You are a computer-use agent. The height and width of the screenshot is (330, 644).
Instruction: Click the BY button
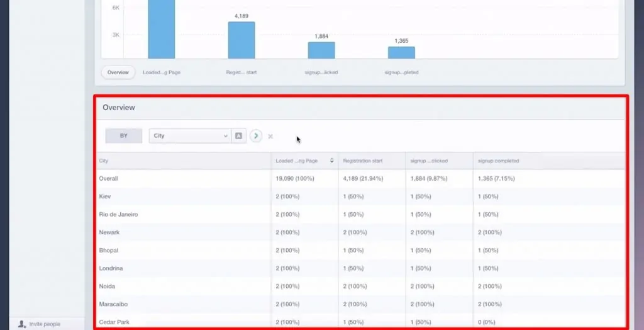coord(124,136)
